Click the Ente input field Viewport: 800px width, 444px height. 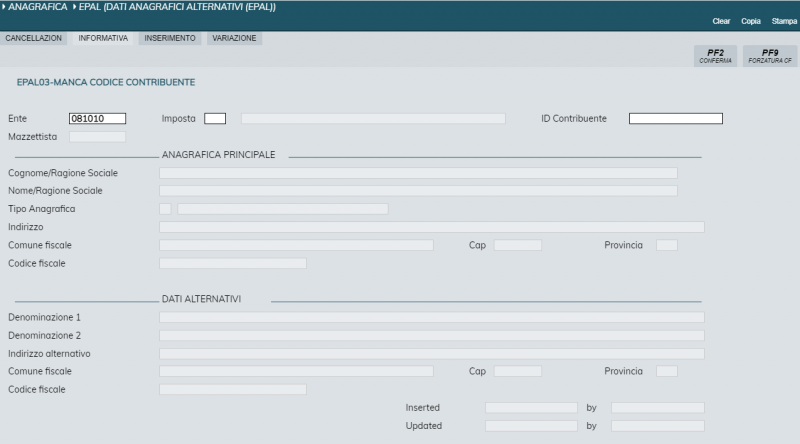click(x=97, y=119)
